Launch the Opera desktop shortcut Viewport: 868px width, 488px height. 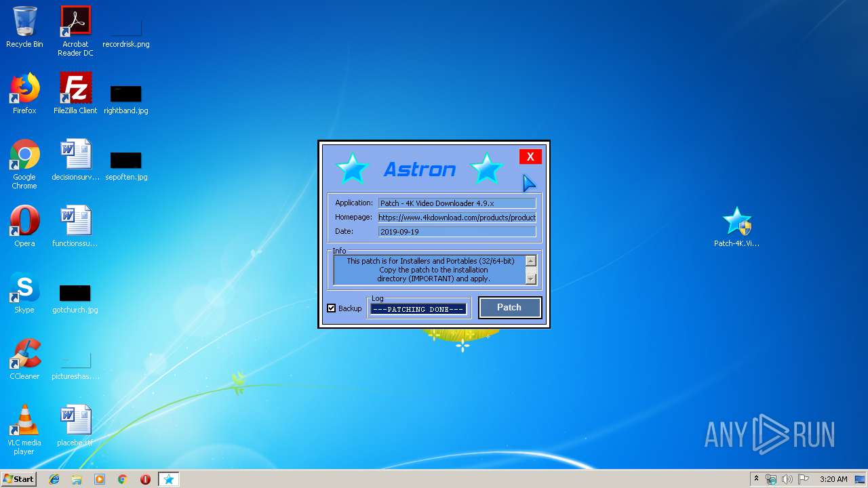pyautogui.click(x=24, y=226)
